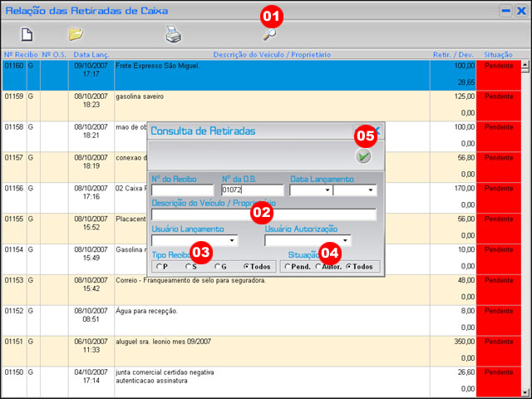The width and height of the screenshot is (532, 399).
Task: Select Todos under Tipo Recibo
Action: [246, 267]
